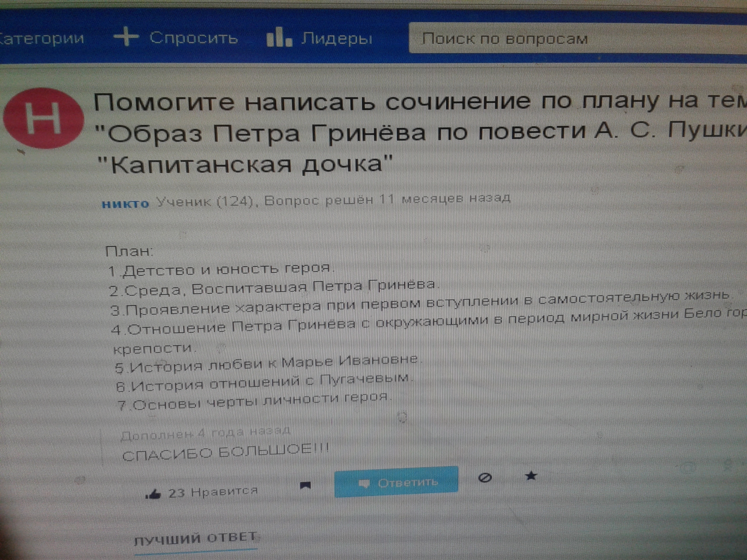Add question to favorites with star icon
747x560 pixels.
point(531,476)
